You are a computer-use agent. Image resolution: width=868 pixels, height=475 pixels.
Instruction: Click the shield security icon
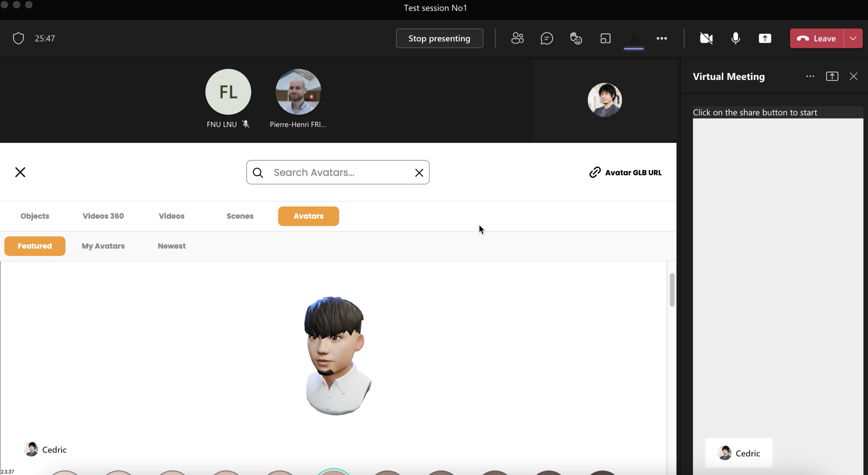(18, 38)
